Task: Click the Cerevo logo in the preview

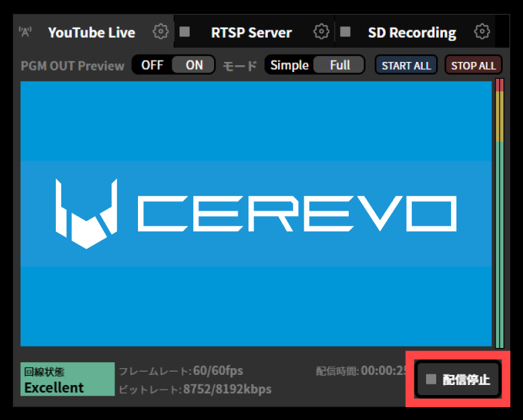Action: [x=256, y=214]
